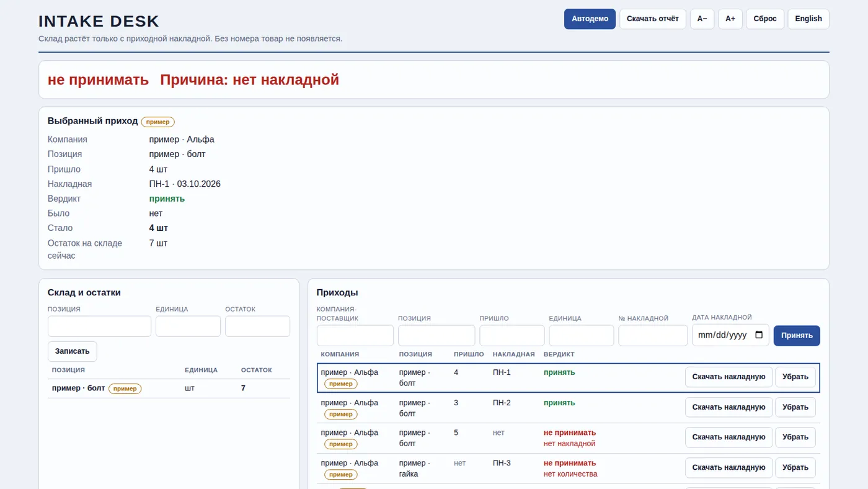868x489 pixels.
Task: Click the 7 шт warehouse remainder value
Action: [158, 243]
